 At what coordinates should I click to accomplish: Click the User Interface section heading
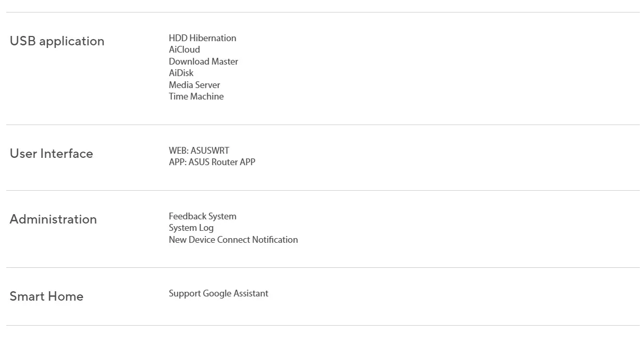tap(52, 154)
